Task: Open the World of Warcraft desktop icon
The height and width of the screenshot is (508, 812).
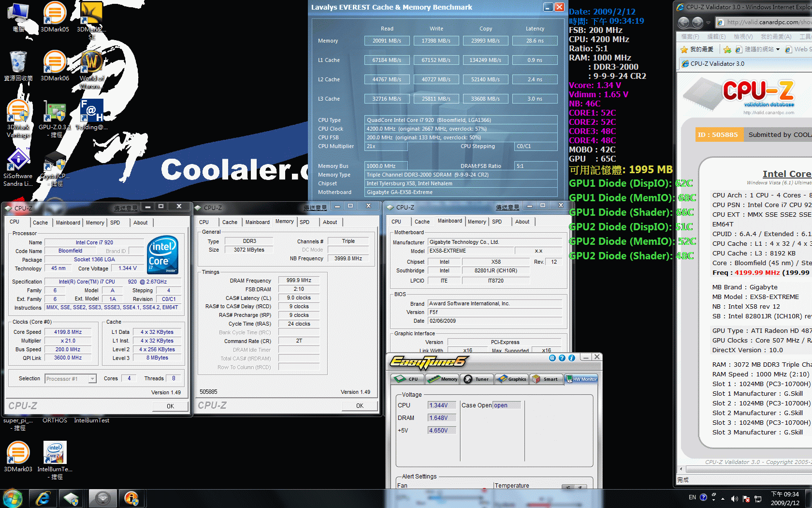Action: coord(91,69)
